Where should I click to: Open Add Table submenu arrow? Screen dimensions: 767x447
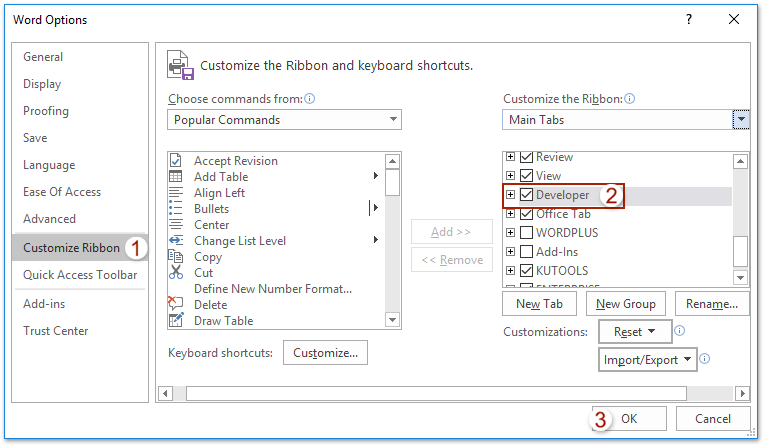click(x=376, y=176)
